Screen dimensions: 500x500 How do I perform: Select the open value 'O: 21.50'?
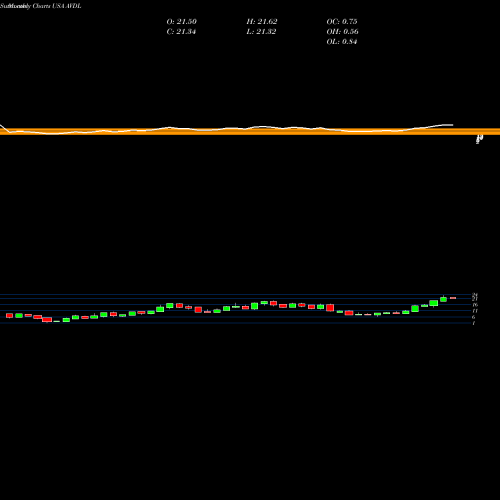pyautogui.click(x=181, y=22)
